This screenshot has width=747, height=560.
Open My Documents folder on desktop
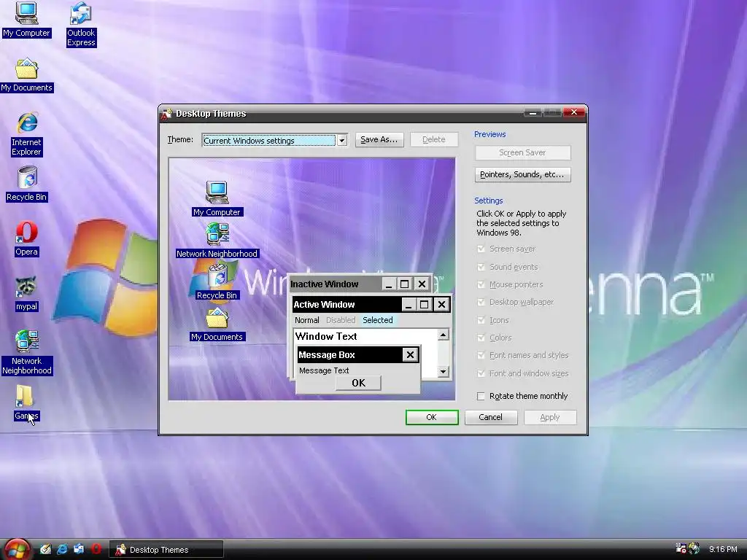click(x=27, y=75)
